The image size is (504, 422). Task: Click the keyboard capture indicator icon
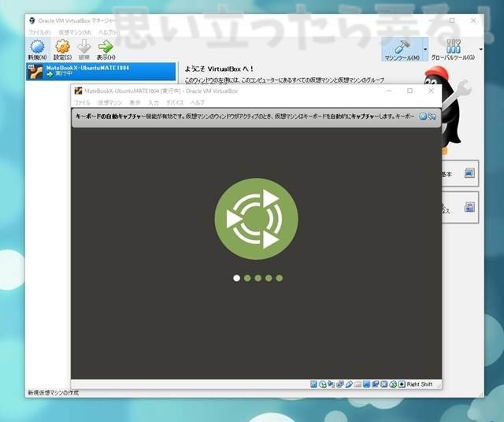[402, 384]
